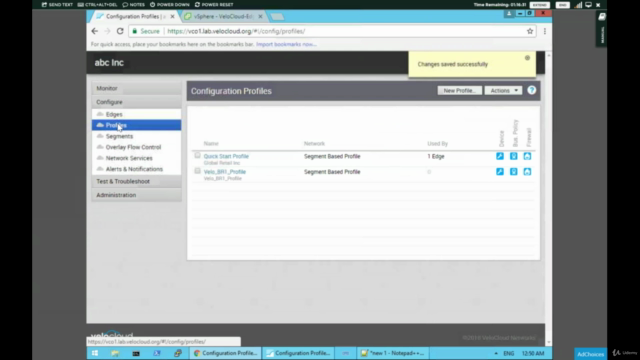Open Segments in sidebar
Screen dimensions: 640x360
coord(136,136)
